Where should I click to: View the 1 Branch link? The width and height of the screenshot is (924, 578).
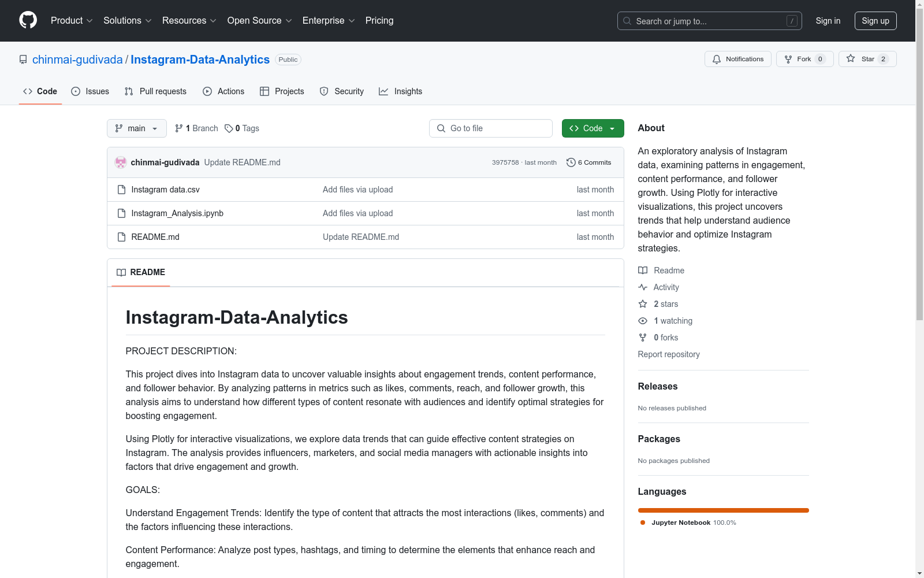pyautogui.click(x=196, y=128)
